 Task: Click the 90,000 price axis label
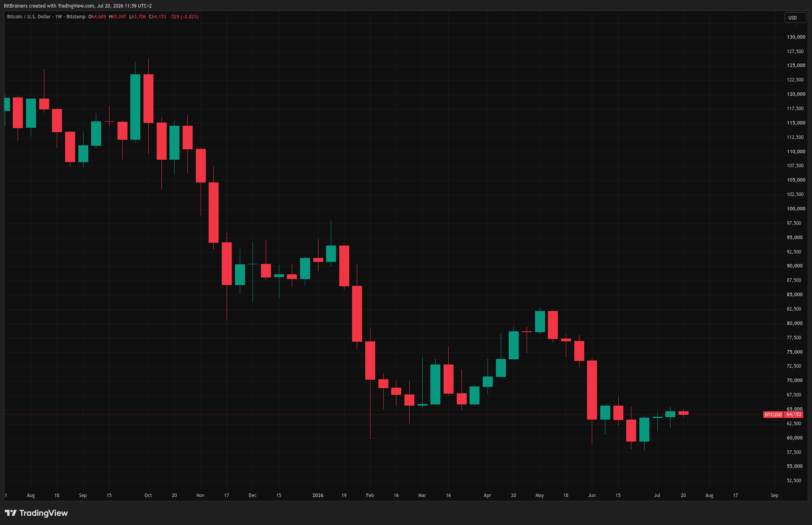(795, 266)
